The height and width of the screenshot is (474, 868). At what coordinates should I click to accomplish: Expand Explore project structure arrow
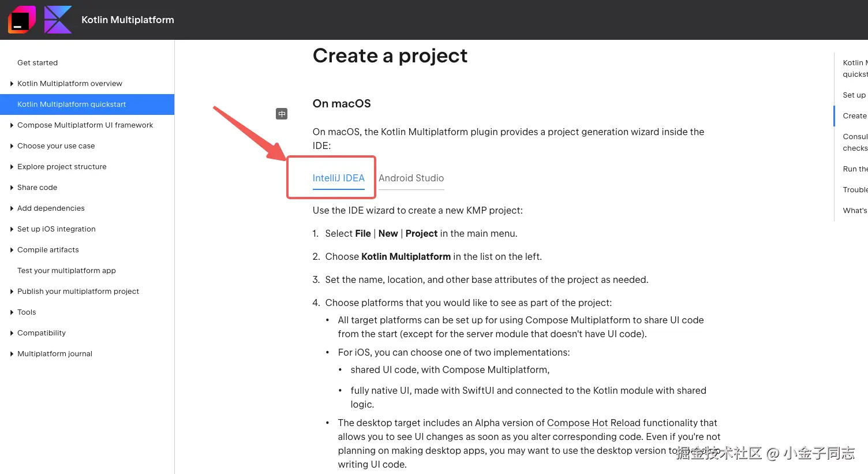point(12,167)
